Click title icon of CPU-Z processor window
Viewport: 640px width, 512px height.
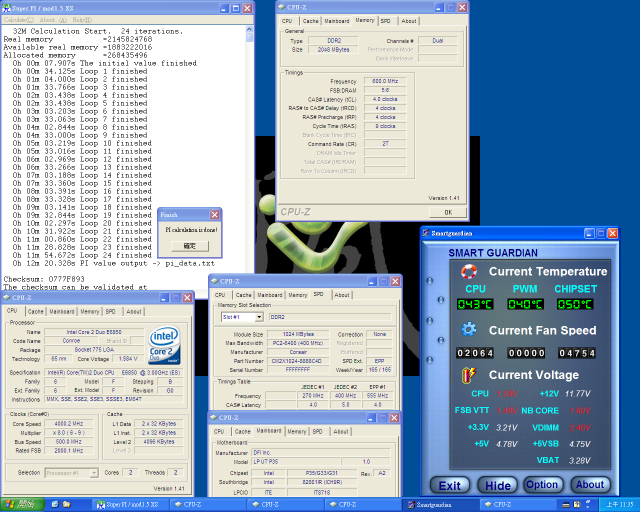click(7, 298)
